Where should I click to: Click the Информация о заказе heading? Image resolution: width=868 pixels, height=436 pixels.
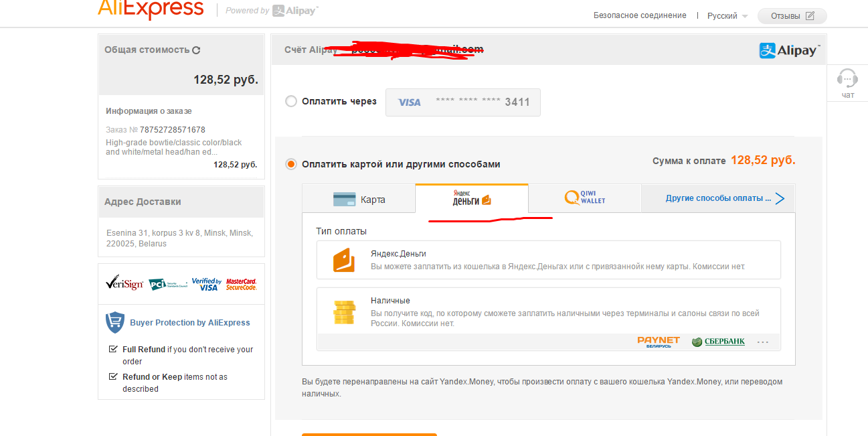tap(149, 111)
